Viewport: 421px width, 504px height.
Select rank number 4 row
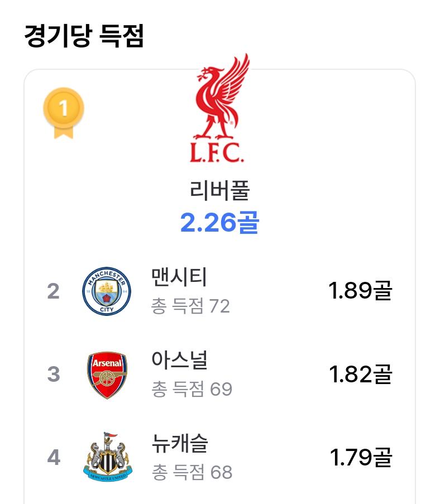[x=219, y=457]
